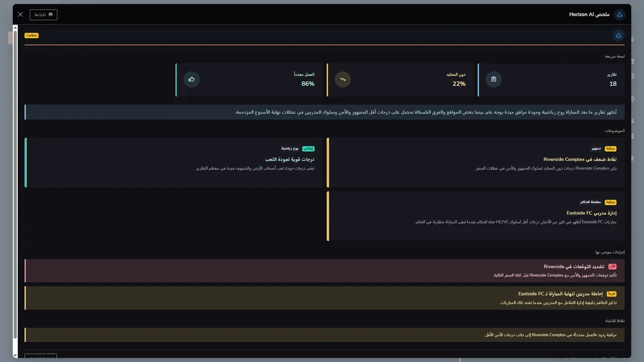Click the reports count value 18

pyautogui.click(x=613, y=84)
